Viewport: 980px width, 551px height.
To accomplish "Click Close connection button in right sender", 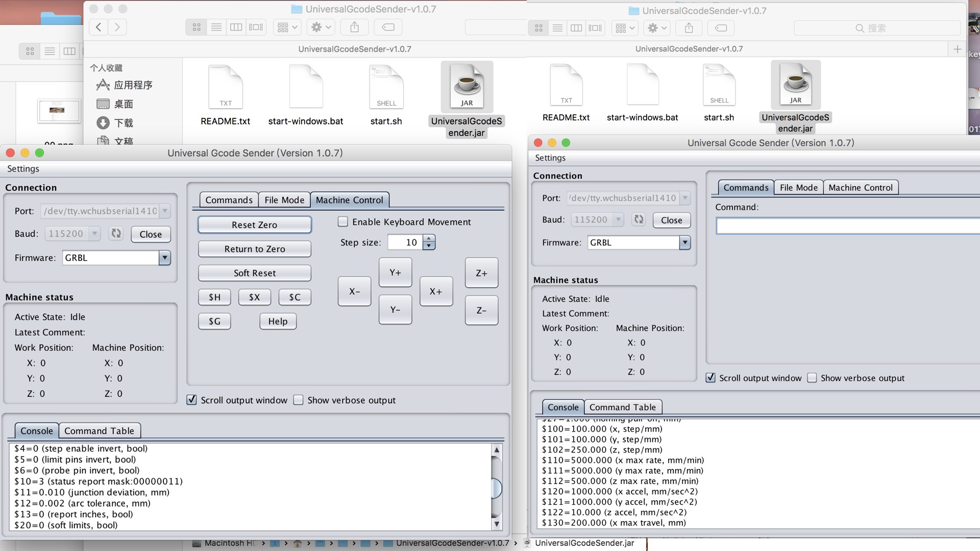I will (671, 220).
